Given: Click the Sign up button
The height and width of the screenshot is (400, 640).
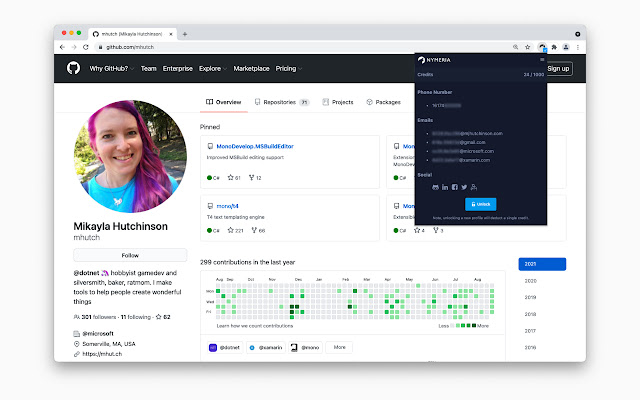Looking at the screenshot, I should 558,69.
